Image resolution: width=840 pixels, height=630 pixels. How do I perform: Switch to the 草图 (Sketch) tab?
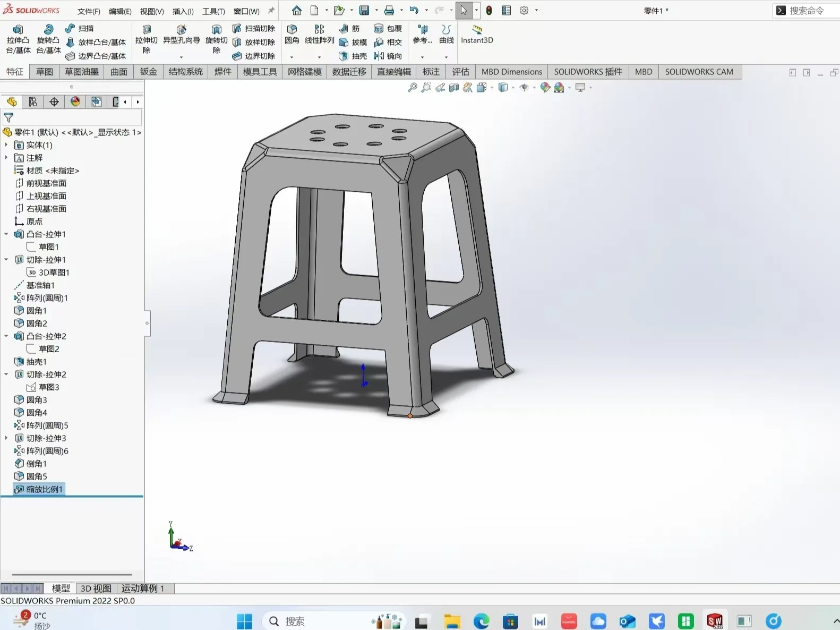click(x=45, y=72)
